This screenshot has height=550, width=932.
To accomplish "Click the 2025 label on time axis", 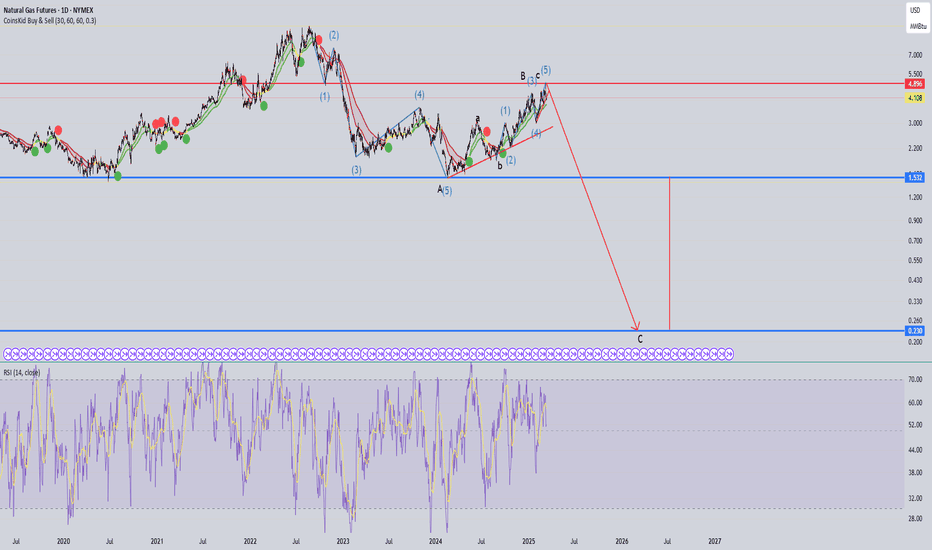I will (529, 542).
